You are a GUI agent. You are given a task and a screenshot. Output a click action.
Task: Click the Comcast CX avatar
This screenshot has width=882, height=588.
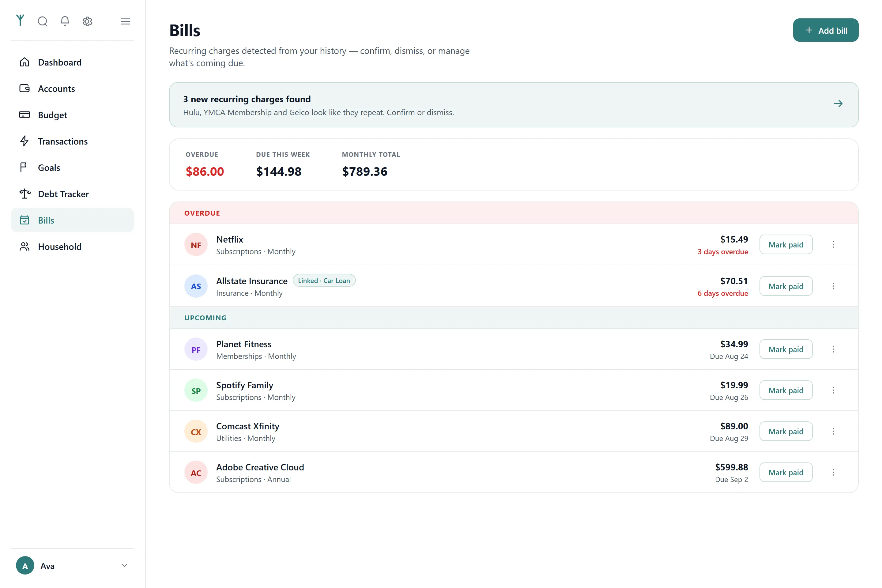click(x=196, y=432)
